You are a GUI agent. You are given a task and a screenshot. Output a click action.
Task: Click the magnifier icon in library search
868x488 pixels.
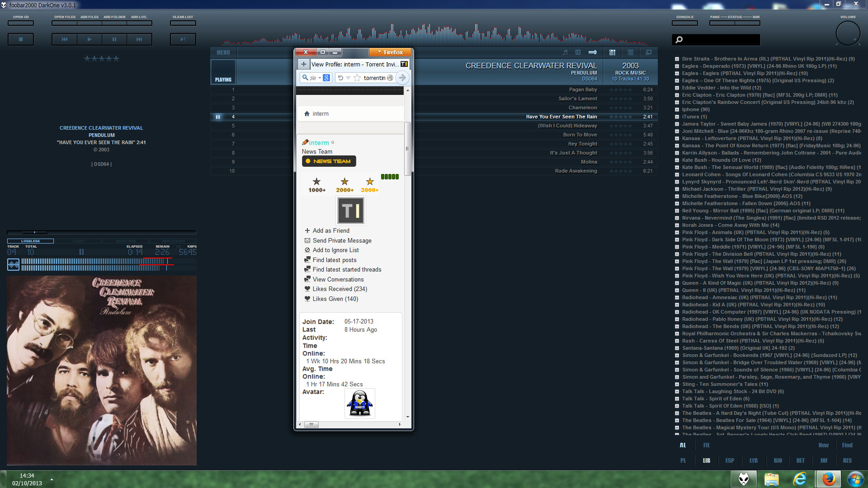(x=679, y=40)
